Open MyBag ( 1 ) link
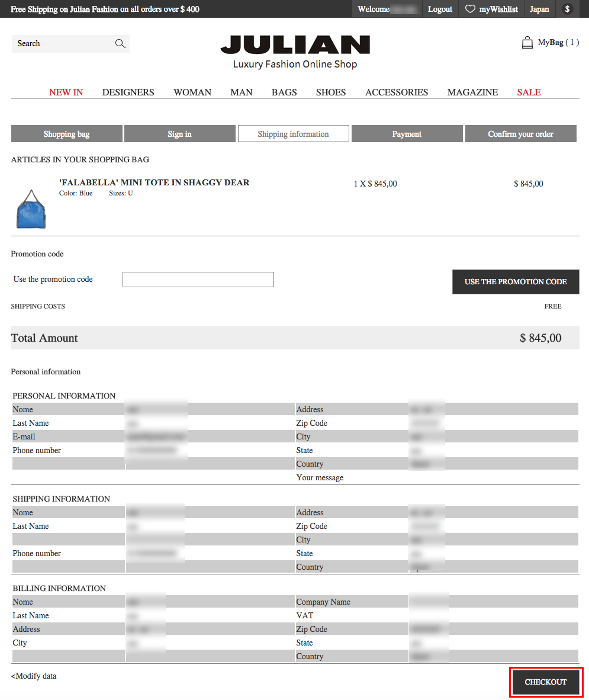Screen dimensions: 589x700 (558, 43)
